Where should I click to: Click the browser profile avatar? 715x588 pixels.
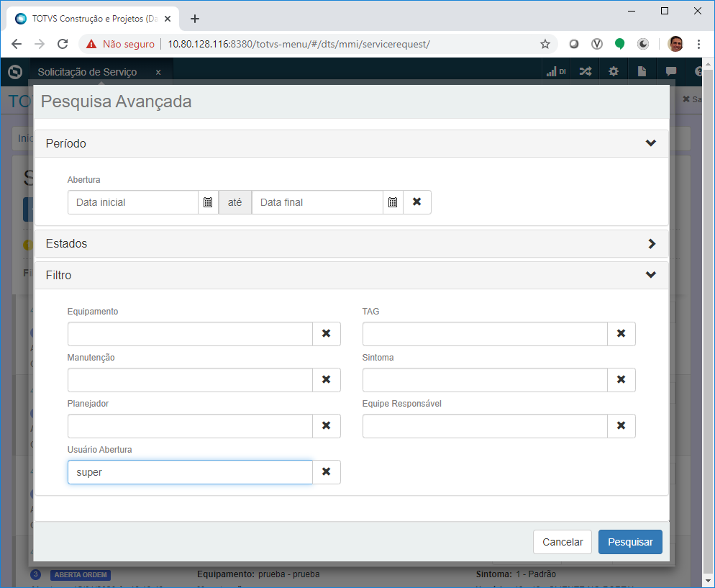pos(675,44)
